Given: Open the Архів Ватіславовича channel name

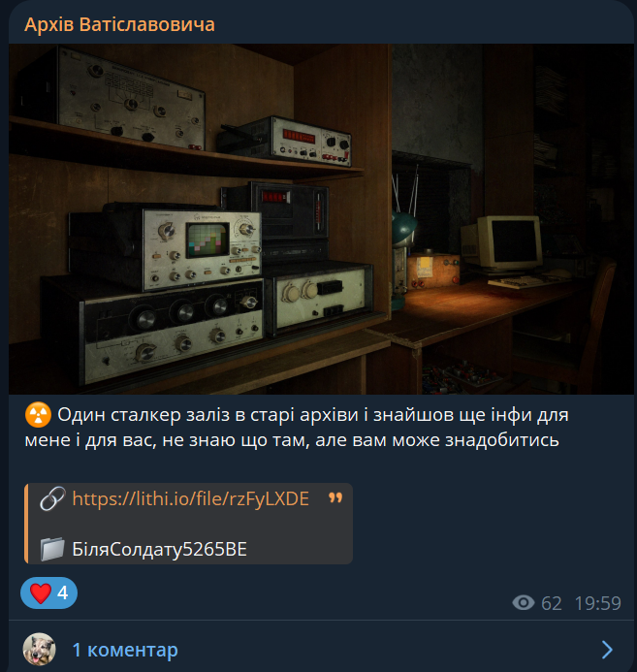Looking at the screenshot, I should [119, 24].
